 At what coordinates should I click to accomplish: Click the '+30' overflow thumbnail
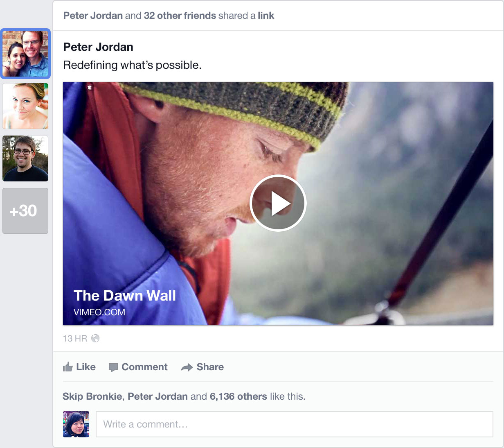pyautogui.click(x=25, y=211)
